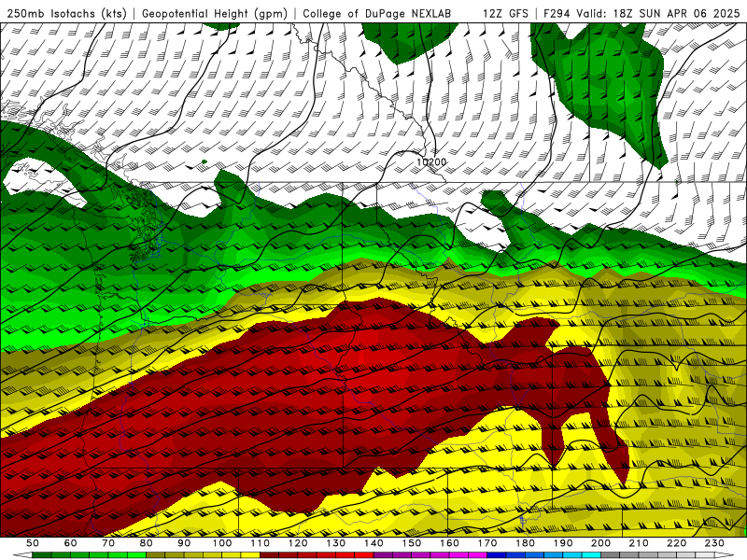Click the dark blue swatch just right of 170

[x=497, y=555]
